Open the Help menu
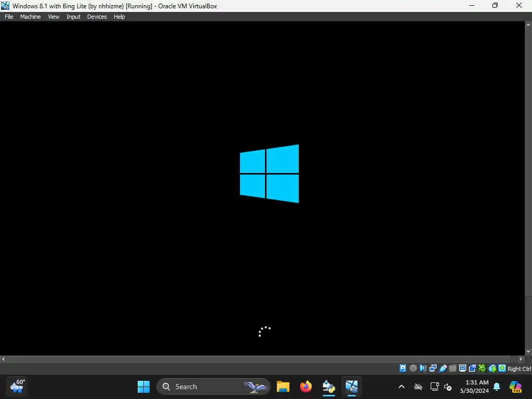The width and height of the screenshot is (532, 399). click(x=119, y=17)
